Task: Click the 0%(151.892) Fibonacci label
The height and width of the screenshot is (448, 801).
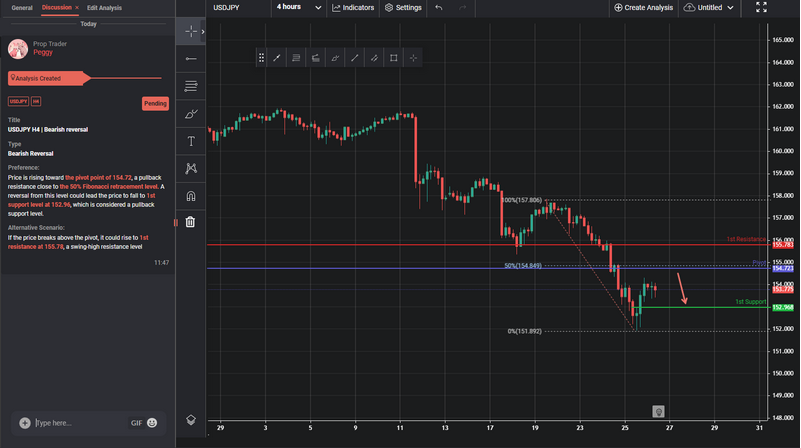Action: pyautogui.click(x=525, y=332)
